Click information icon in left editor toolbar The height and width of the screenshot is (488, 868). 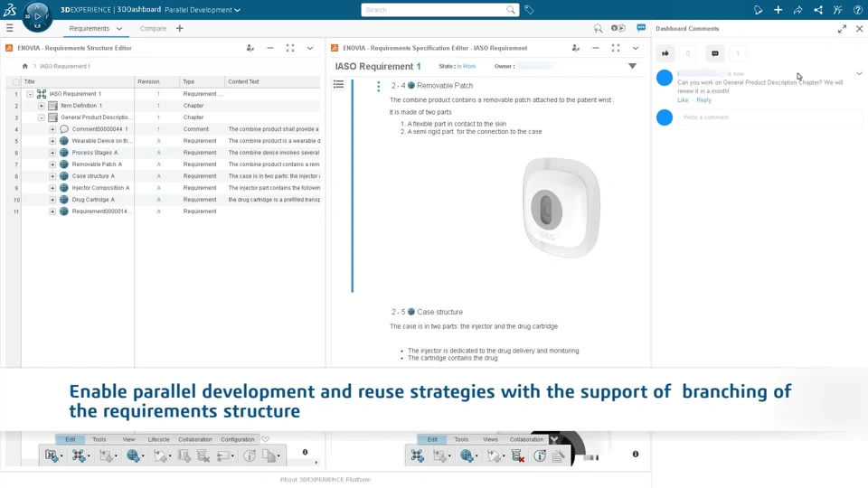pos(250,455)
